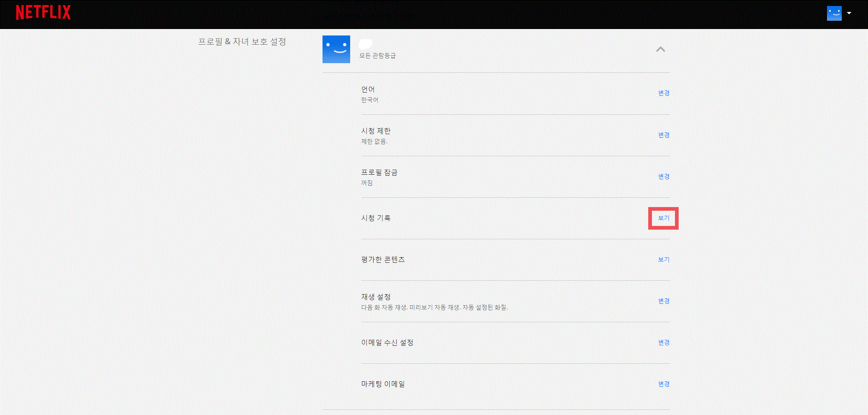The height and width of the screenshot is (415, 868).
Task: Click the Netflix logo
Action: 43,12
